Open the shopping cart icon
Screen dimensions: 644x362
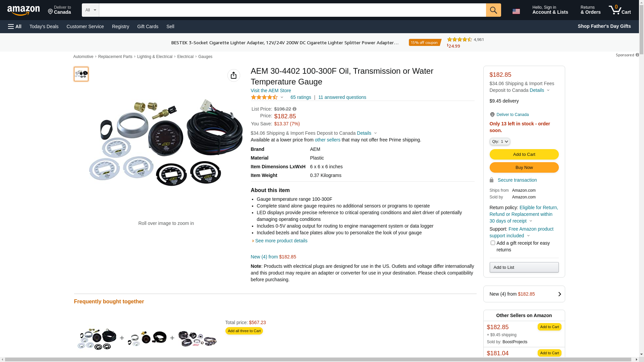point(620,10)
